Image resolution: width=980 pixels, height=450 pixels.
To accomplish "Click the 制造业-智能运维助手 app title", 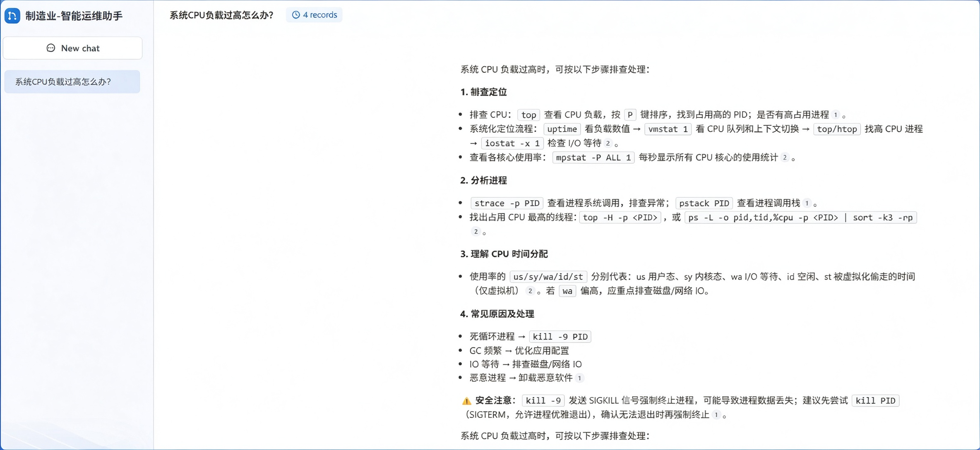I will (x=74, y=16).
